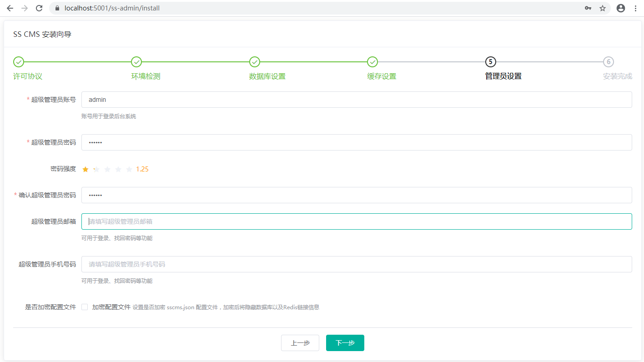Screen dimensions: 644x362
Task: Click step 6 circle for 安装完成
Action: [609, 62]
